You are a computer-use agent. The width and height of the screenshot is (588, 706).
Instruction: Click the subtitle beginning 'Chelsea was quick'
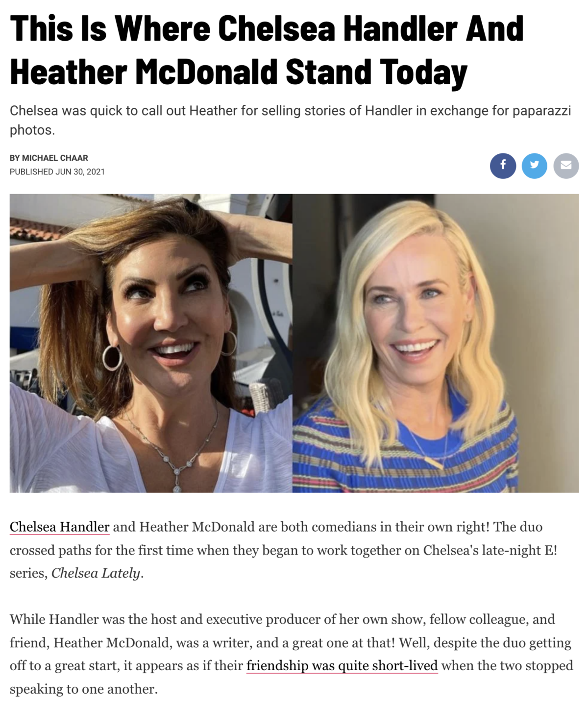click(291, 120)
